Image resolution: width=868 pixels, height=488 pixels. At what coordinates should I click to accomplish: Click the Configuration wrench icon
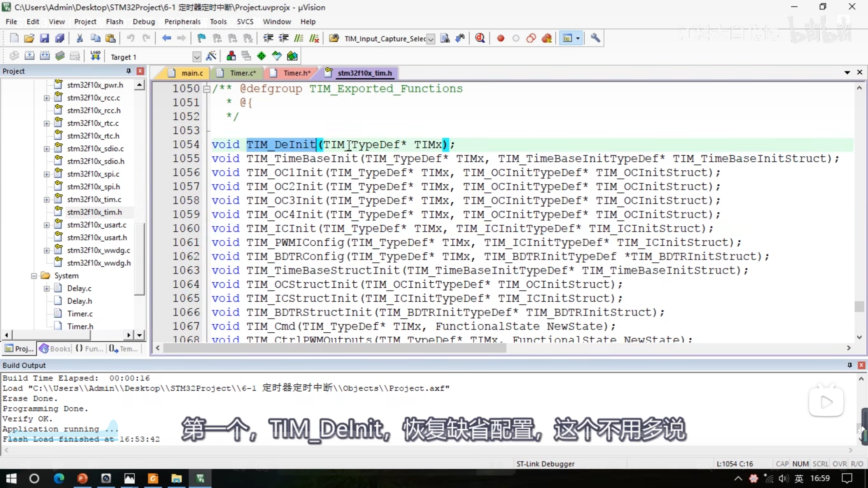(595, 38)
